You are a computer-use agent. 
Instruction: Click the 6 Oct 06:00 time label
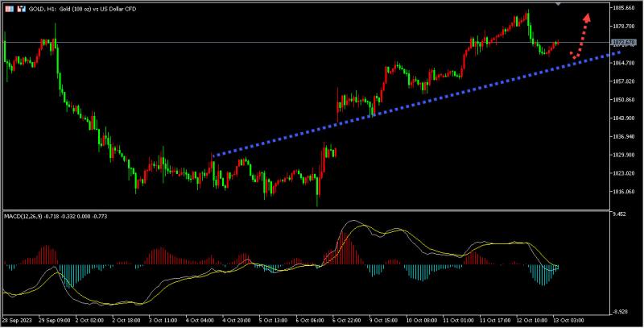click(x=310, y=320)
